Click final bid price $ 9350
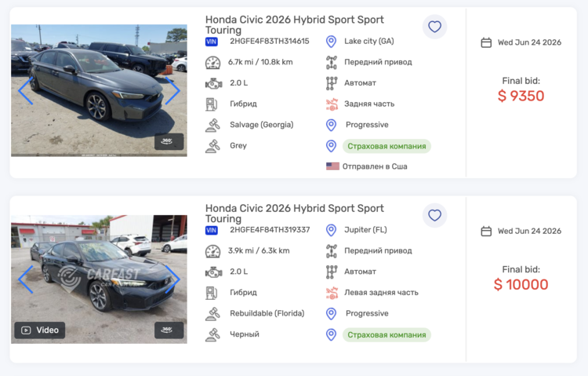This screenshot has width=588, height=376. coord(521,96)
